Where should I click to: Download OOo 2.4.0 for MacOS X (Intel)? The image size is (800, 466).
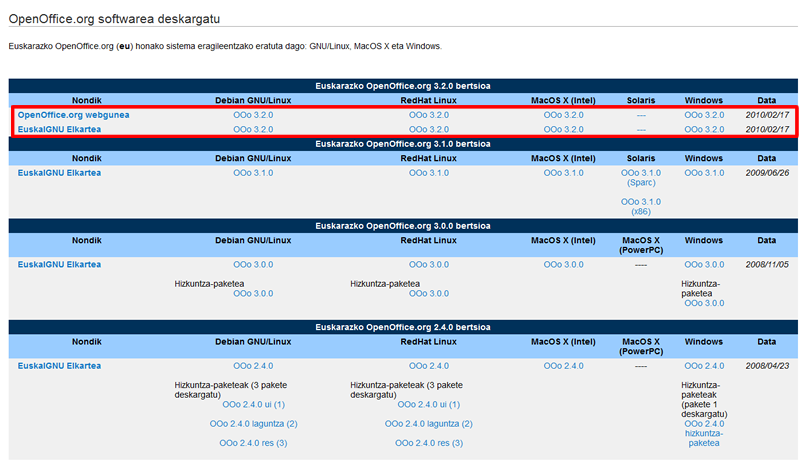(x=563, y=365)
